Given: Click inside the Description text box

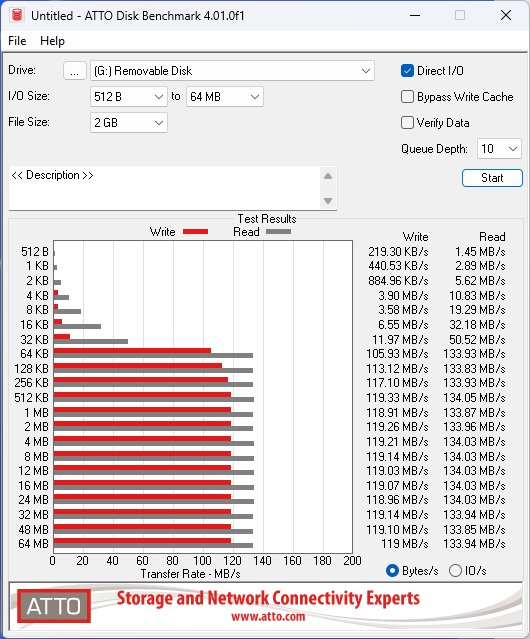Looking at the screenshot, I should [x=165, y=188].
